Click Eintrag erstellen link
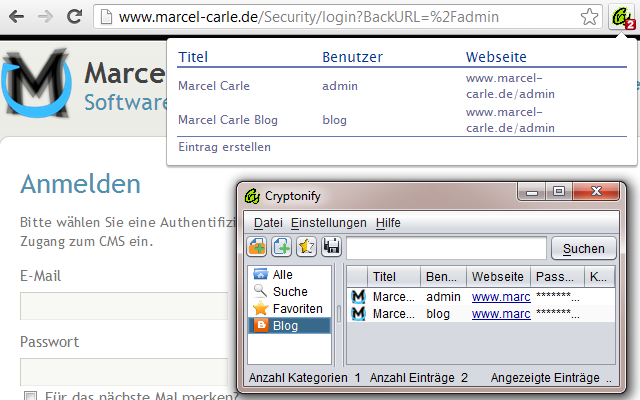 (224, 147)
